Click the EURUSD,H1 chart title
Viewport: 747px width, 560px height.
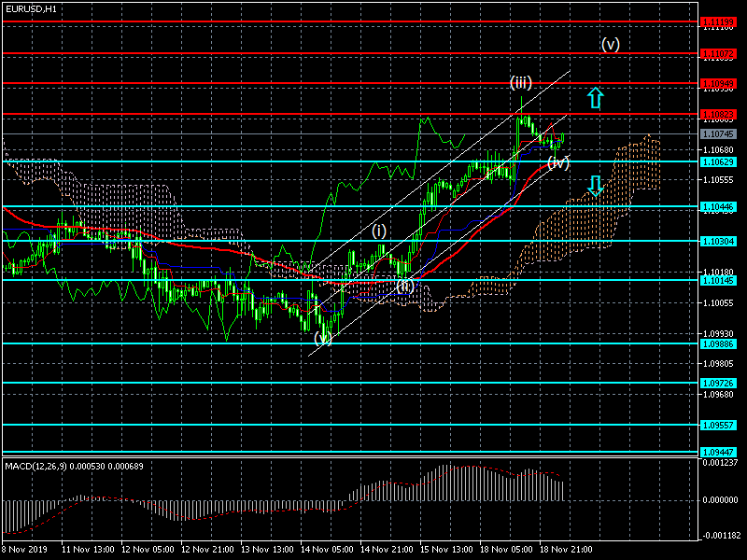[31, 9]
